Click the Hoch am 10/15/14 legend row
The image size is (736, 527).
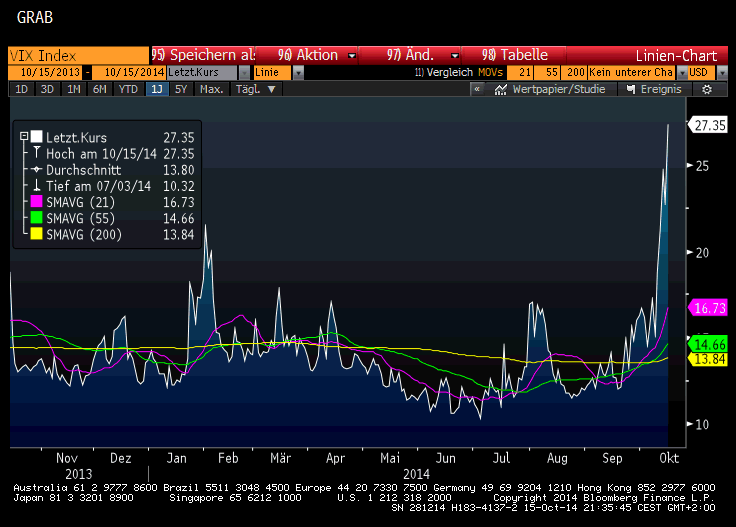(113, 153)
